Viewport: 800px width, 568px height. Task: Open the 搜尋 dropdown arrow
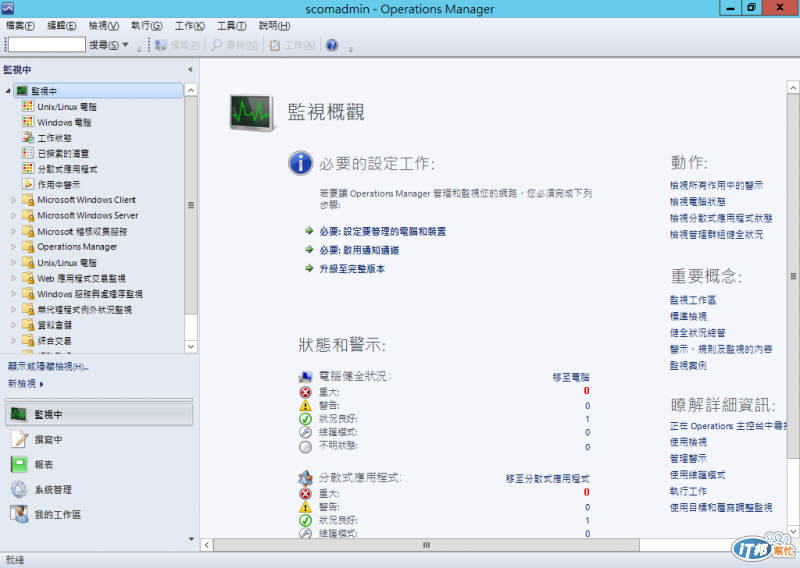pyautogui.click(x=125, y=45)
